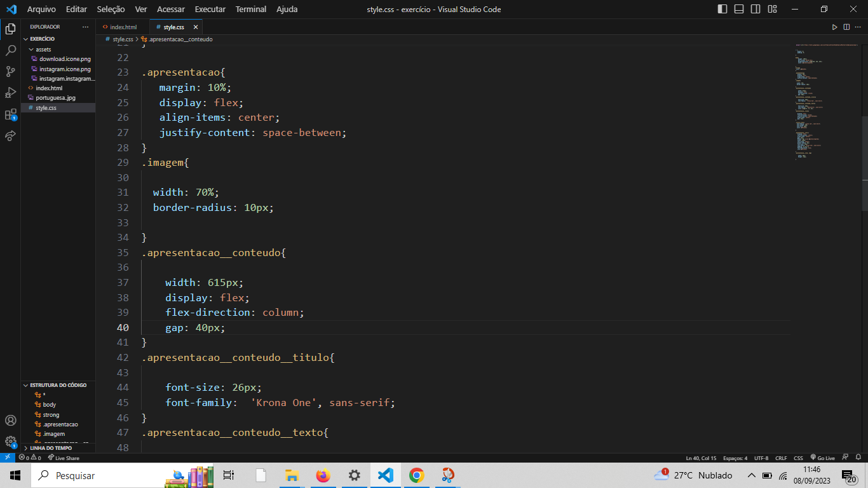This screenshot has width=868, height=488.
Task: Change line ending via CRLF
Action: click(781, 457)
